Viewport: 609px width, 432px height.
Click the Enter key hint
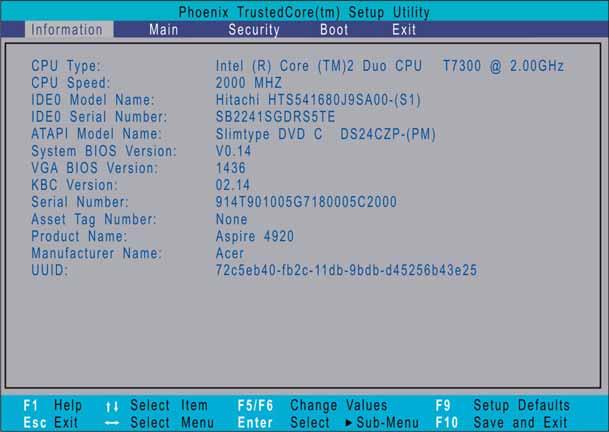tap(255, 423)
